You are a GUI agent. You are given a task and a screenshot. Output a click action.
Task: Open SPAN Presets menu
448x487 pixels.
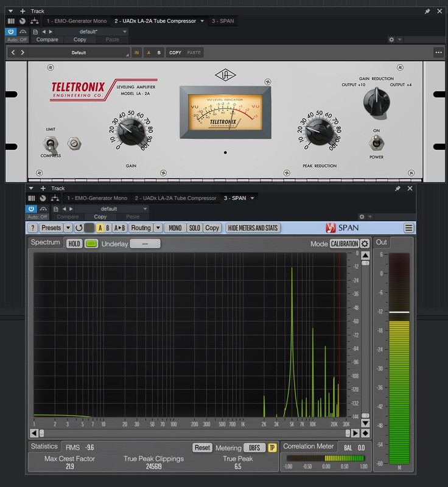[x=51, y=228]
